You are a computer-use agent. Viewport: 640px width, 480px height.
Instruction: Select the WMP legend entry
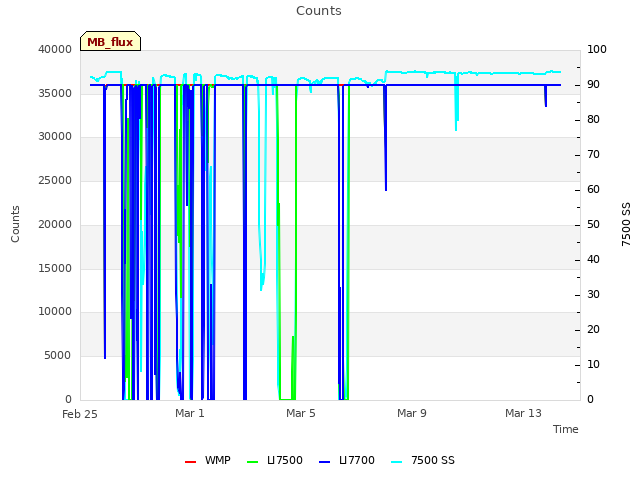207,460
